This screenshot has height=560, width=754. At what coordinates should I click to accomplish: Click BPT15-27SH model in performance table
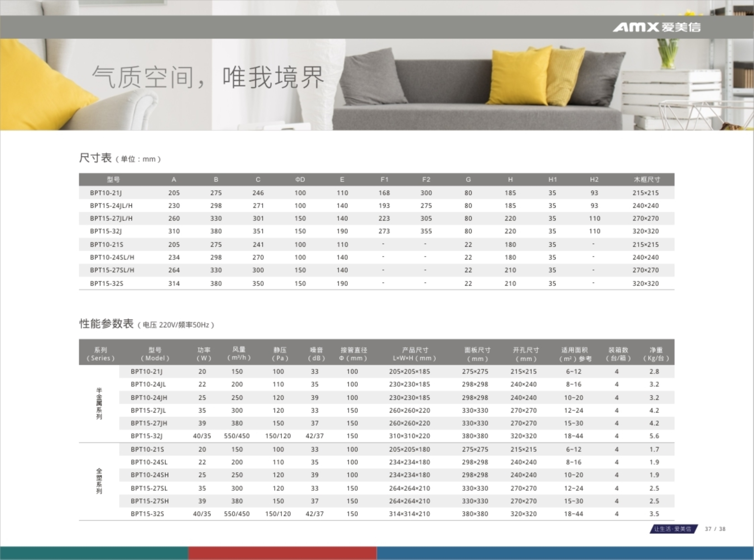[149, 501]
